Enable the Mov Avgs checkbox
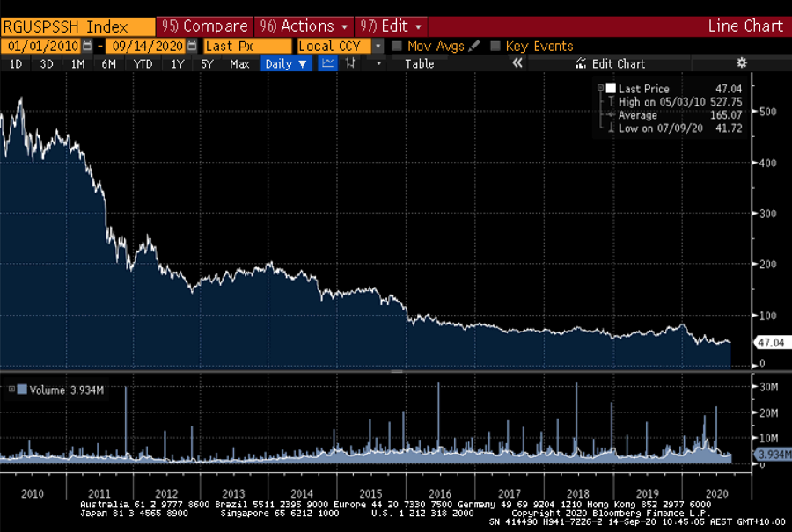Image resolution: width=792 pixels, height=532 pixels. 397,47
